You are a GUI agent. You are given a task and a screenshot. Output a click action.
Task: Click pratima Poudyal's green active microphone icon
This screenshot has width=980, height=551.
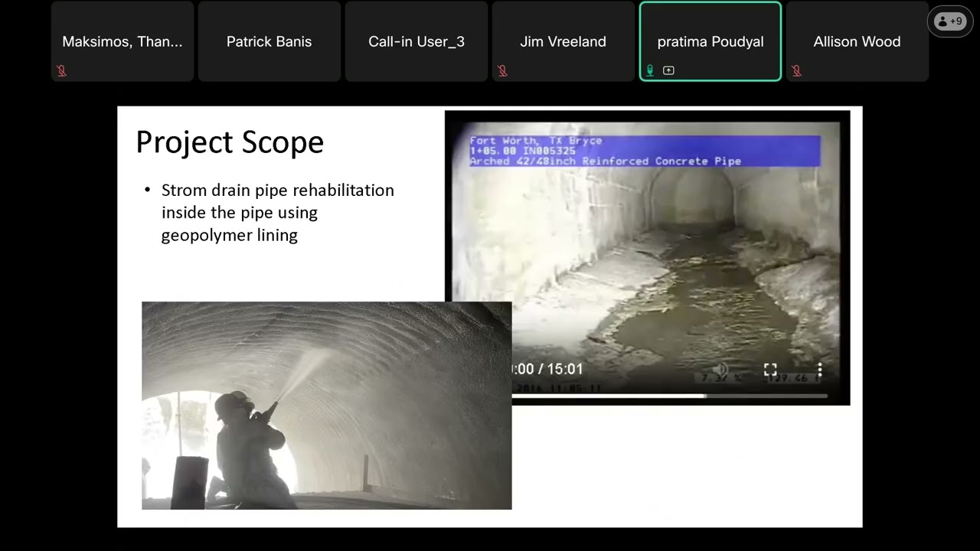point(650,70)
